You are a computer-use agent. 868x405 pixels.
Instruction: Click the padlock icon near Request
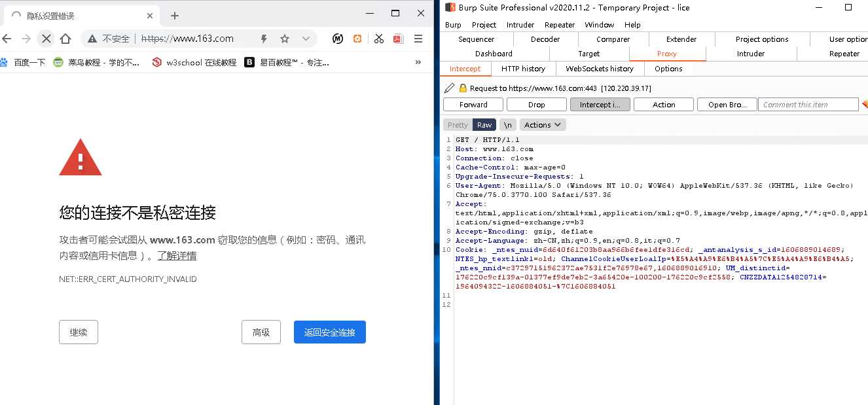pos(463,88)
